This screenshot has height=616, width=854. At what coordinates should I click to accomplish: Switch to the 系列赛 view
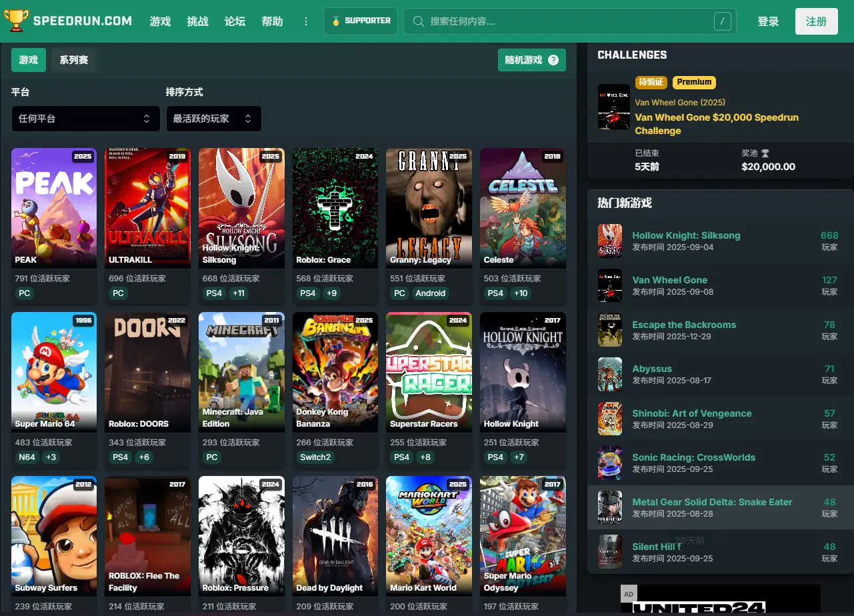73,60
